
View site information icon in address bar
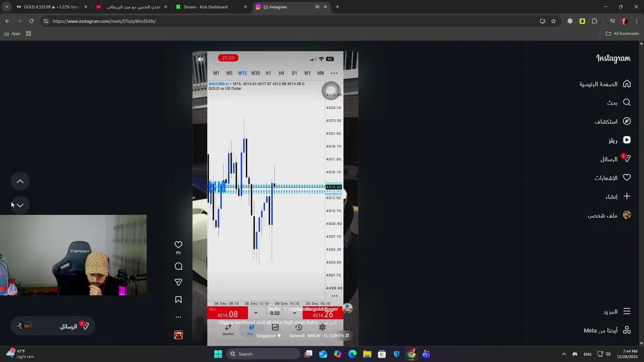pyautogui.click(x=46, y=21)
